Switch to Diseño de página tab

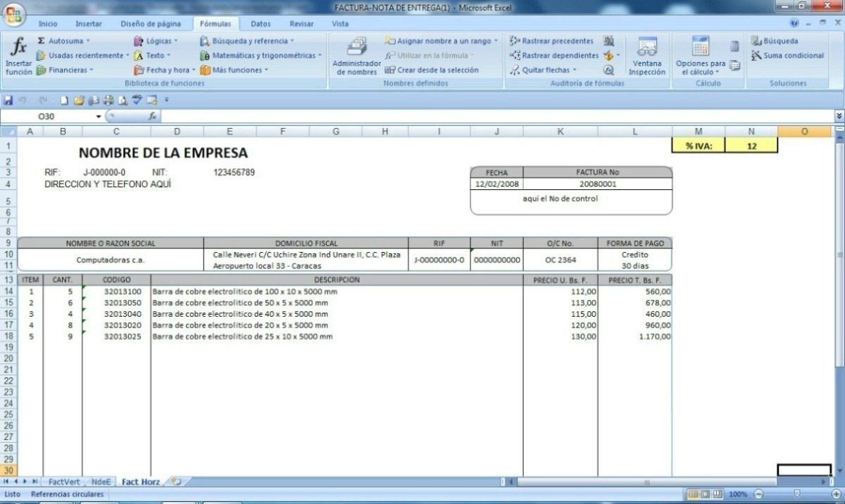point(151,24)
